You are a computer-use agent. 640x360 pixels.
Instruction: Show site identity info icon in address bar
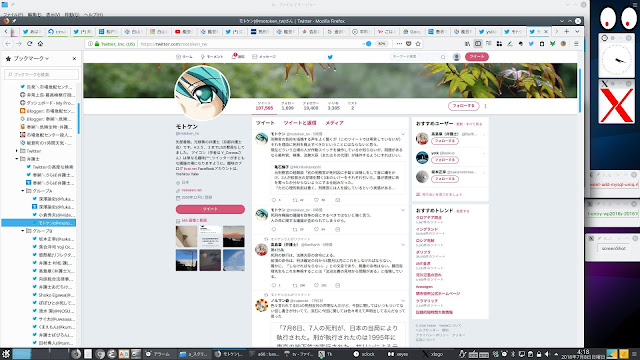[90, 44]
